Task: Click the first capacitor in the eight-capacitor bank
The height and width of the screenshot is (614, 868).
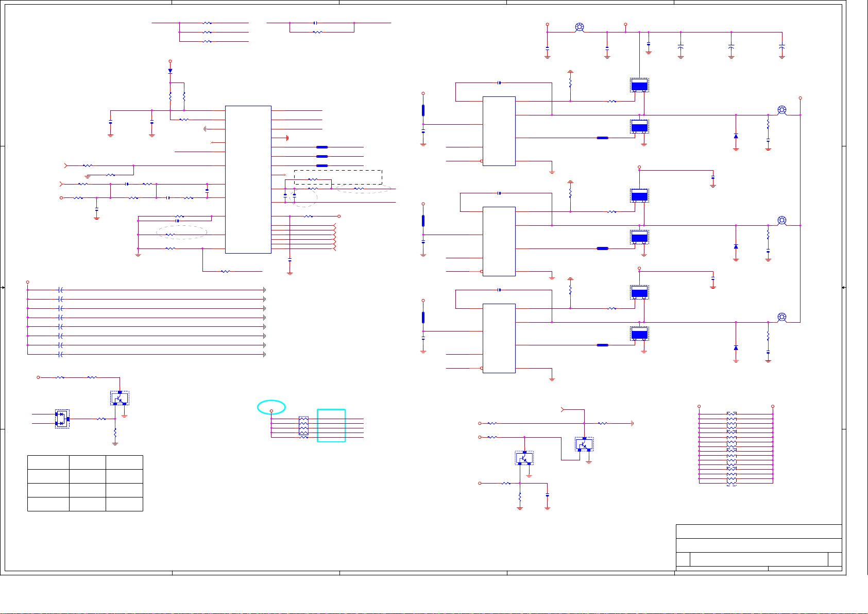Action: pos(61,290)
